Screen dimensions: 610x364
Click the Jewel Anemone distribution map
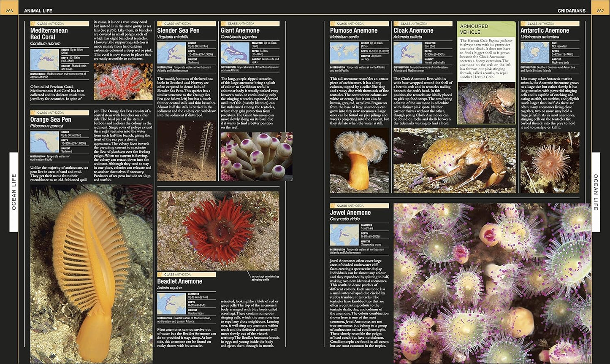(344, 235)
